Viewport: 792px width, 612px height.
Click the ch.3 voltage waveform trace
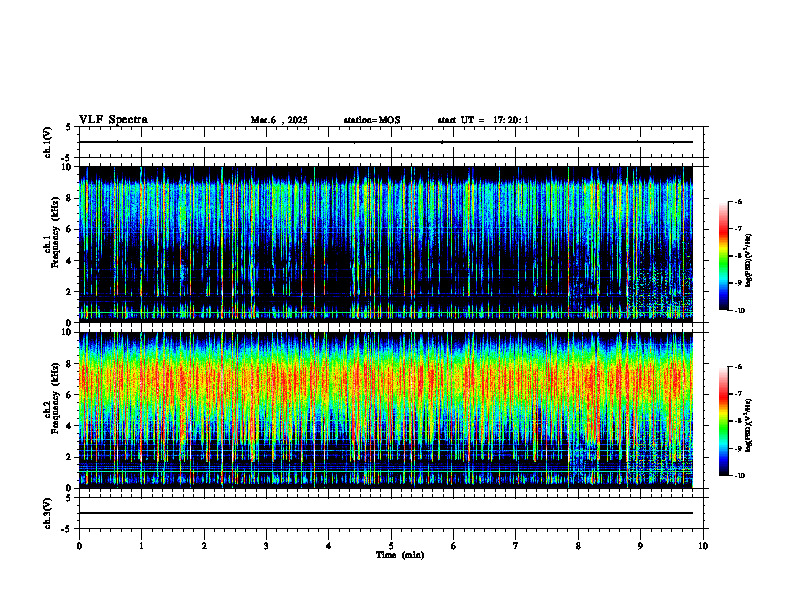pos(386,513)
